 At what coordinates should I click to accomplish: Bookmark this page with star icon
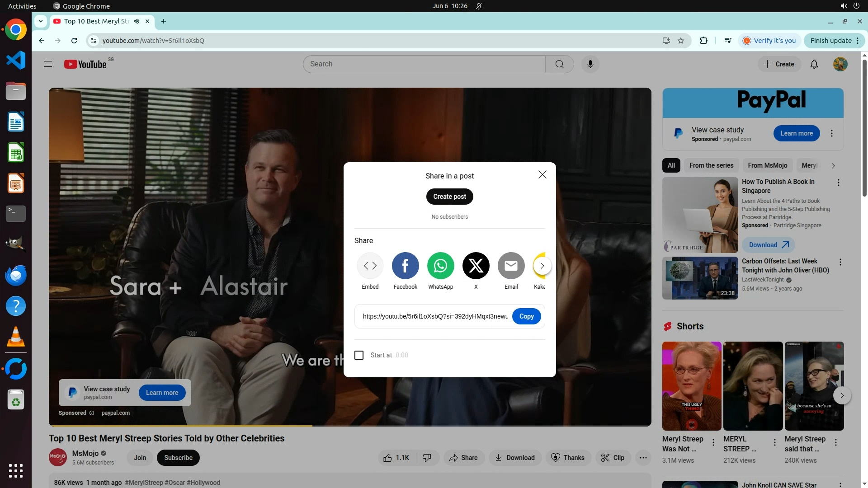coord(681,41)
